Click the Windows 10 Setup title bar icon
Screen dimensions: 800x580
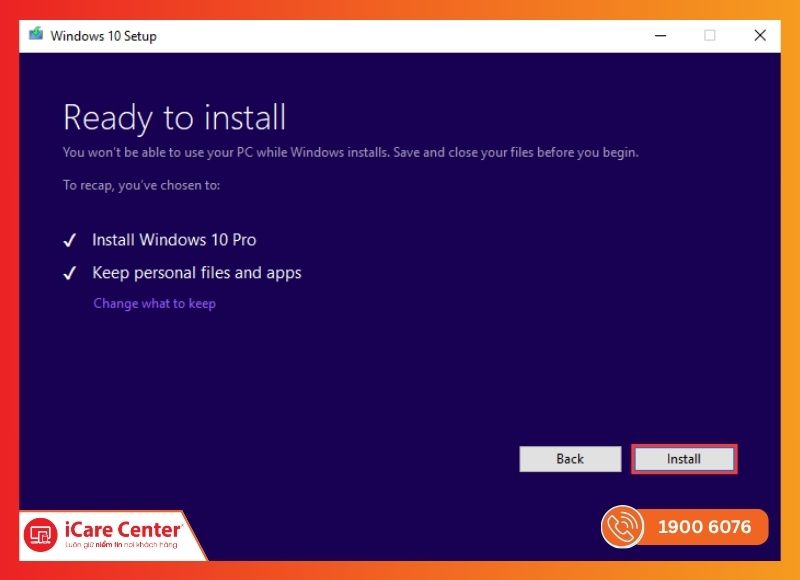tap(36, 35)
